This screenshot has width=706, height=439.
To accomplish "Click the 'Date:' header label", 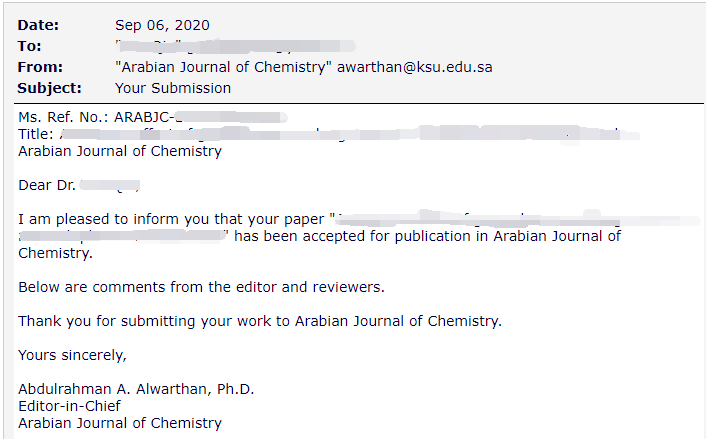I will coord(38,25).
